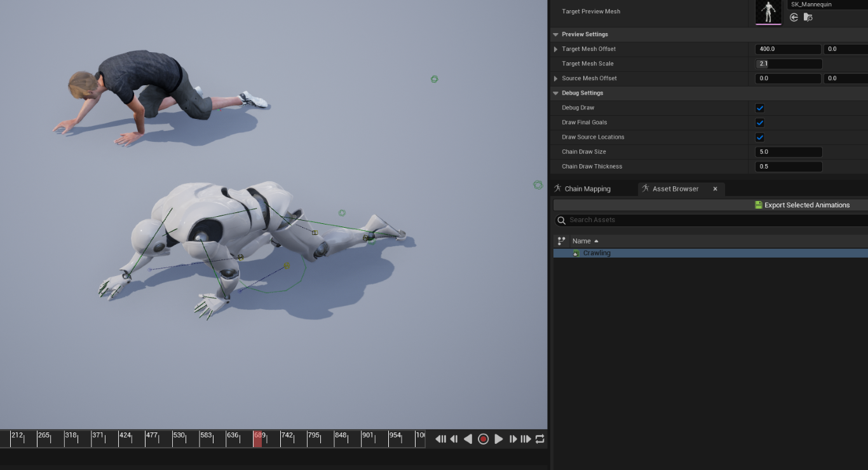This screenshot has height=470, width=868.
Task: Select the Crawling animation asset
Action: (x=710, y=253)
